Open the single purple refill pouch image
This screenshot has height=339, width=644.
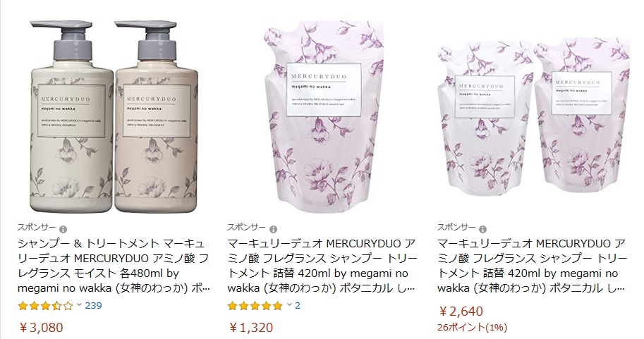click(324, 117)
